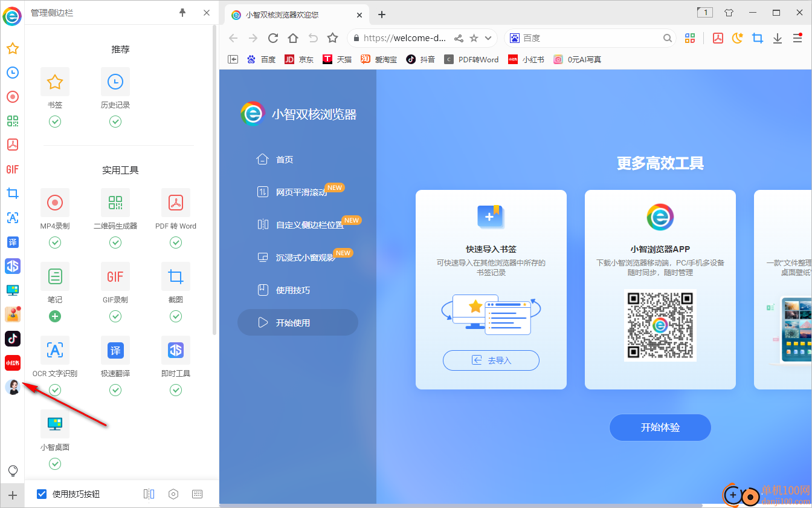812x508 pixels.
Task: Go to the browser home page
Action: click(293, 38)
